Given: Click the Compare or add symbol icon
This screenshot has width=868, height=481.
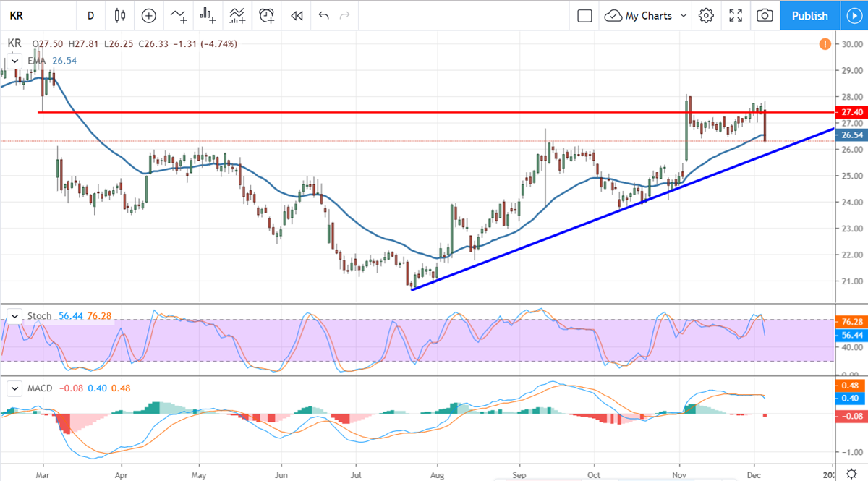Looking at the screenshot, I should (149, 15).
